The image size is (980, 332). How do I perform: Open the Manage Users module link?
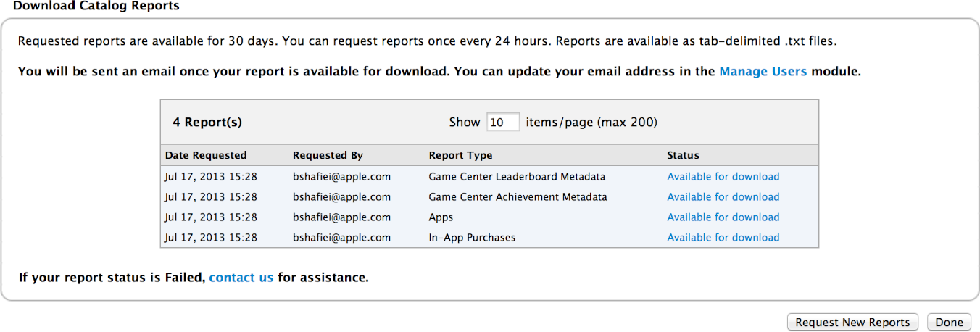click(763, 72)
